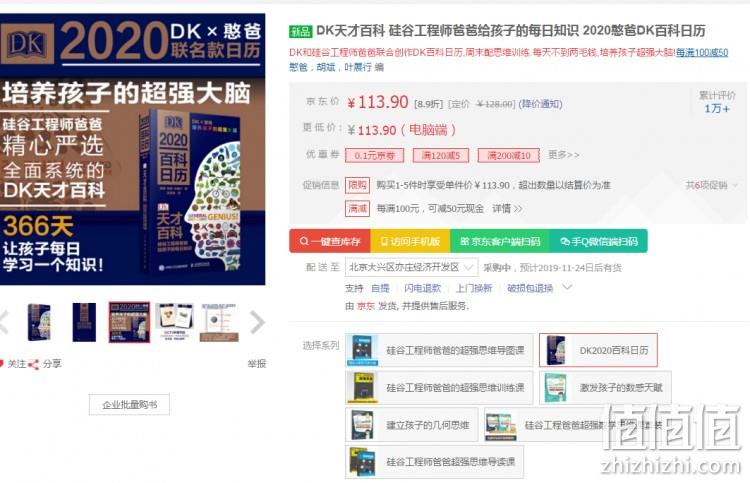Select the first book cover thumbnail
Image resolution: width=750 pixels, height=483 pixels.
pyautogui.click(x=40, y=322)
